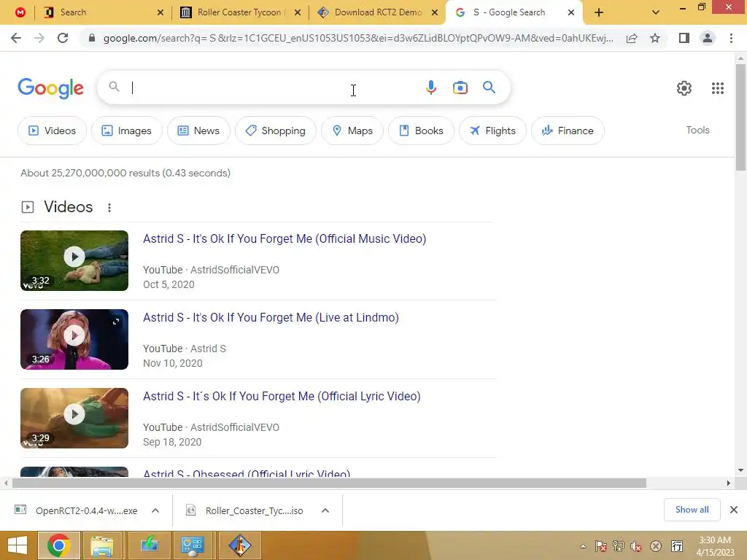Open the taskbar clock showing 3:30 AM
747x560 pixels.
click(715, 546)
